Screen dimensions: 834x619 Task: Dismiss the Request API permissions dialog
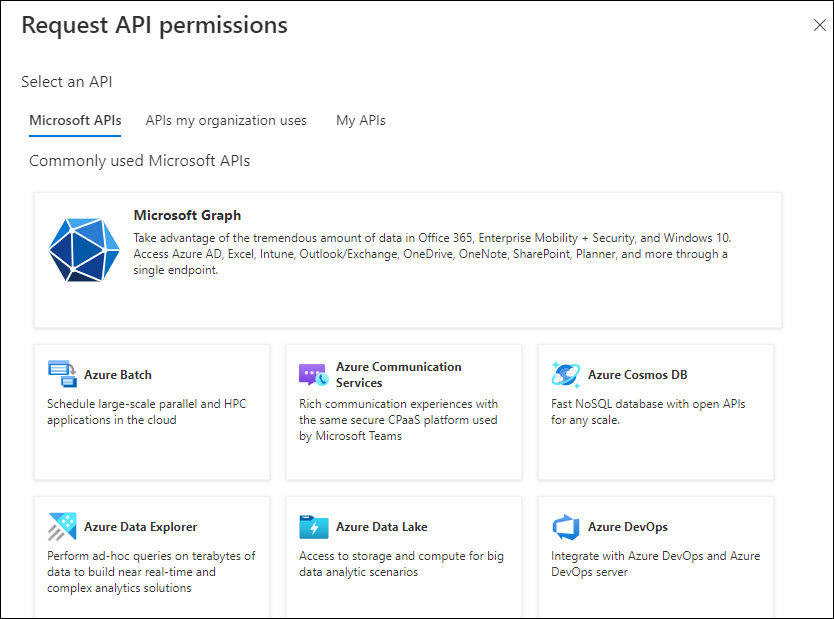pos(819,25)
